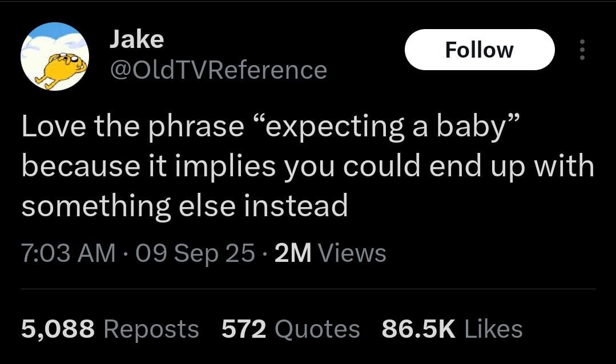616x364 pixels.
Task: Click the 572 quotes number
Action: click(244, 329)
